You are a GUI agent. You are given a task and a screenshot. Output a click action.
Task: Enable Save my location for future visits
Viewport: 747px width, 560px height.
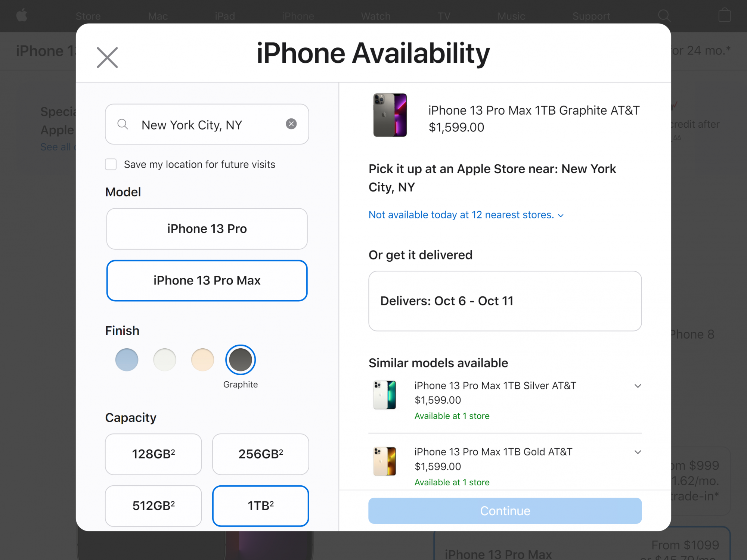[111, 164]
